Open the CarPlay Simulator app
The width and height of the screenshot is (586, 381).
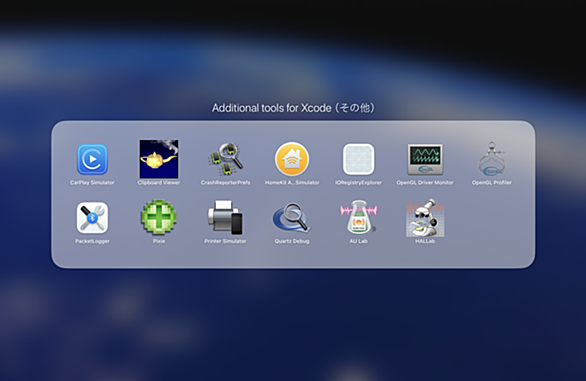pos(92,160)
